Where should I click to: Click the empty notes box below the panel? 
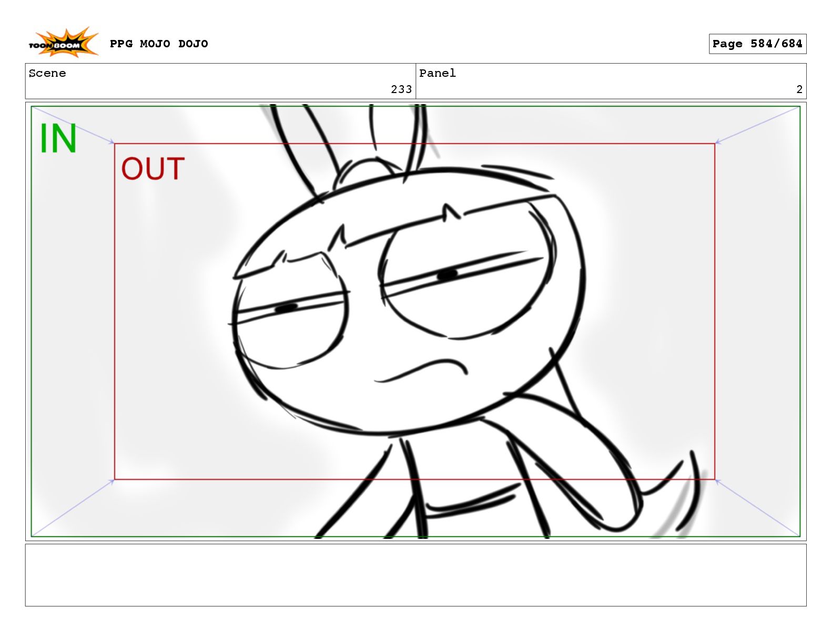click(x=415, y=575)
